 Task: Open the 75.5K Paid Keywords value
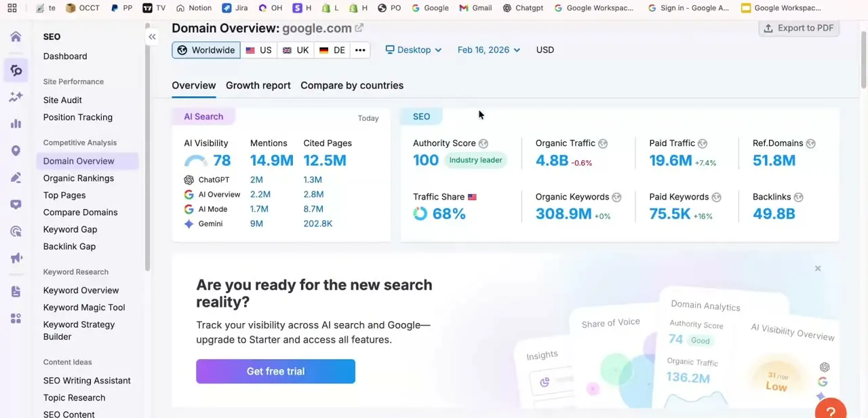point(670,214)
